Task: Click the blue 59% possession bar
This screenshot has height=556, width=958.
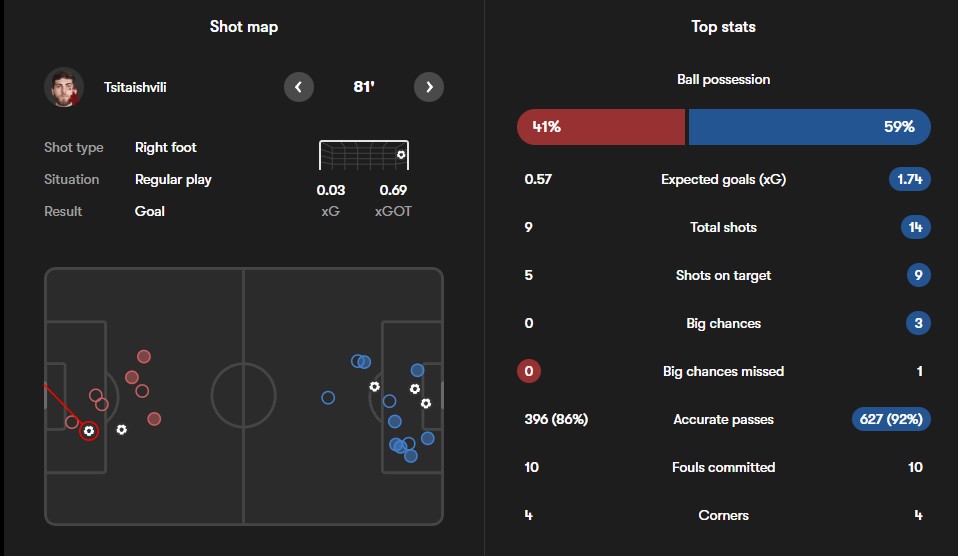Action: click(809, 127)
